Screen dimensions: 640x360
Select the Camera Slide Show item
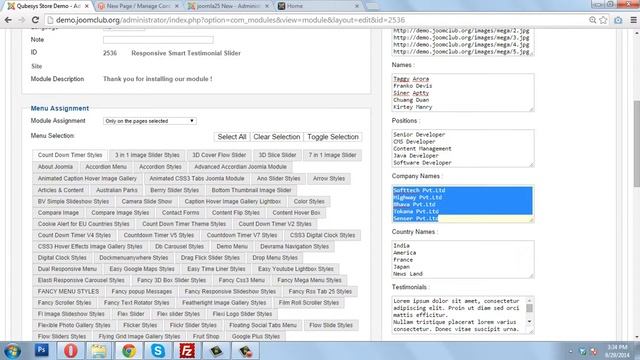[147, 202]
